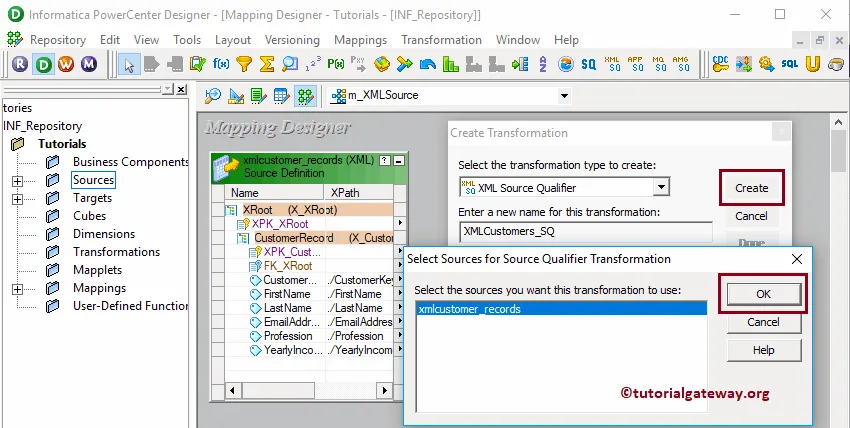850x428 pixels.
Task: Click Help in Select Sources dialog
Action: [763, 350]
